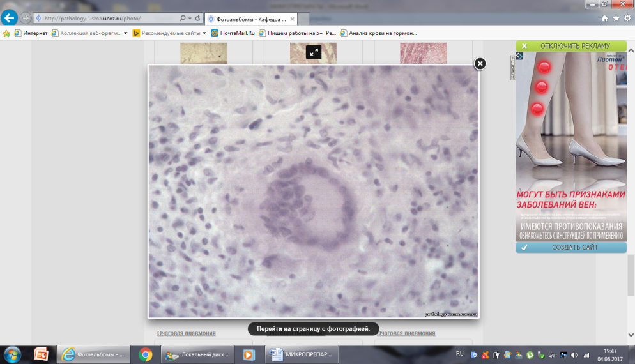Open the volume speaker tray icon
635x364 pixels.
point(574,355)
